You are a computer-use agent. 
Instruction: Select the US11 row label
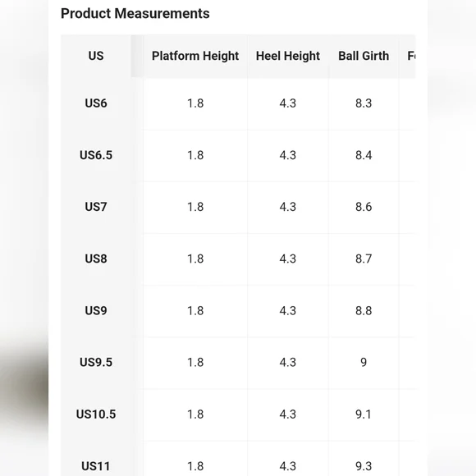(96, 466)
